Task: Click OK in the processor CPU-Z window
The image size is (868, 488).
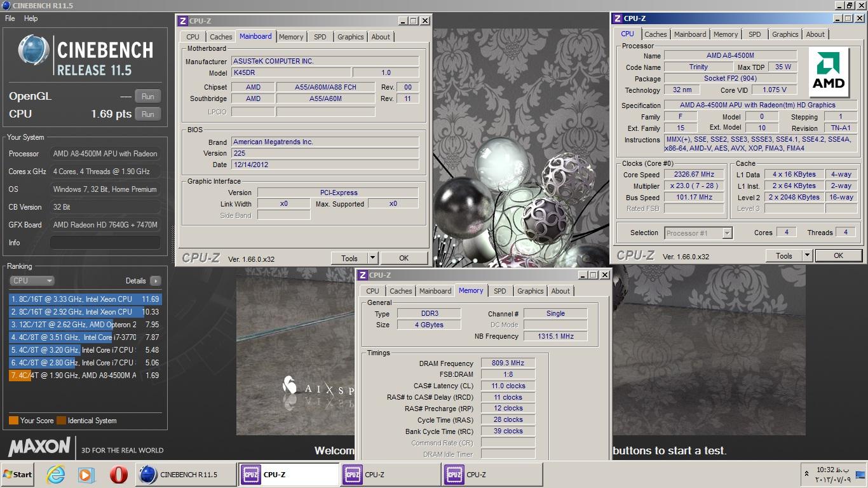Action: [838, 255]
